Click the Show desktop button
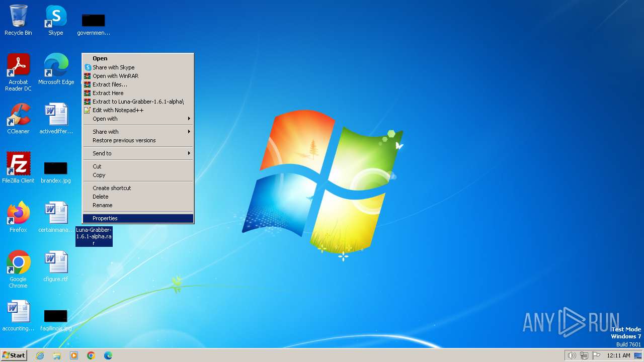Viewport: 644px width, 362px height. point(638,355)
